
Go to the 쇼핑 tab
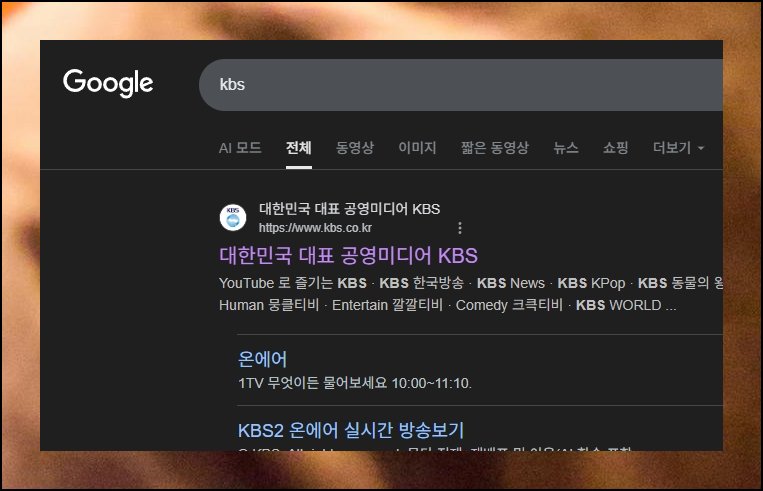[x=616, y=147]
